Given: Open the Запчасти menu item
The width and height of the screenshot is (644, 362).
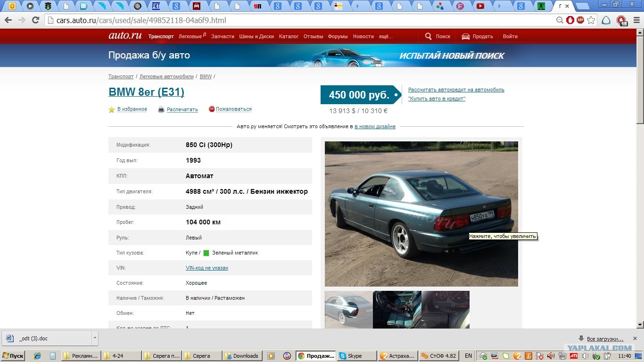Looking at the screenshot, I should click(223, 36).
